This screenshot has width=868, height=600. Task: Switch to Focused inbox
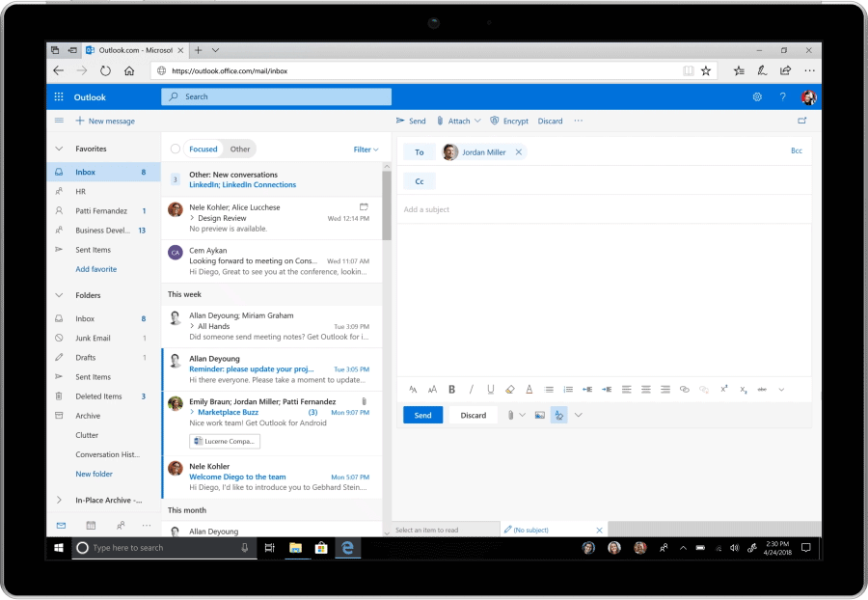(203, 149)
